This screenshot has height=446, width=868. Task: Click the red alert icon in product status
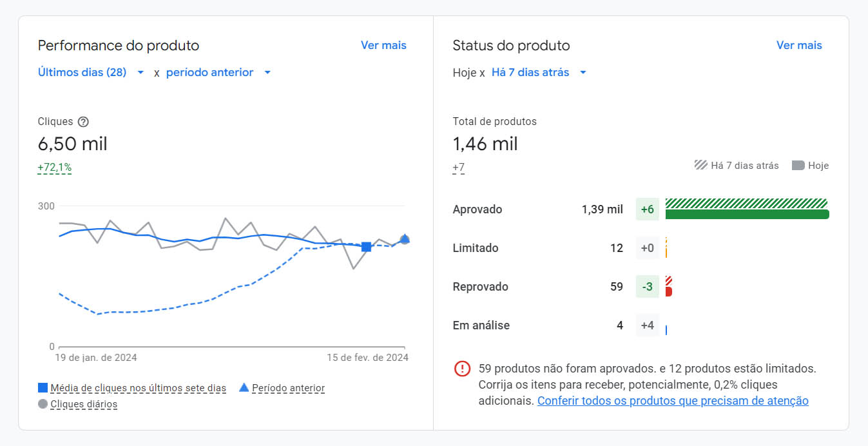[462, 369]
